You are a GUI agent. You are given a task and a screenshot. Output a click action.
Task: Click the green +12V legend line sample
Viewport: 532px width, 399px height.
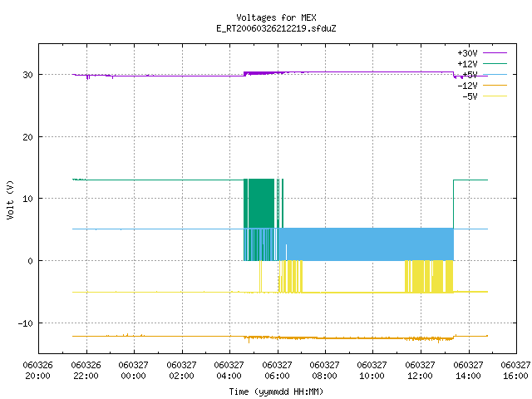tap(495, 63)
